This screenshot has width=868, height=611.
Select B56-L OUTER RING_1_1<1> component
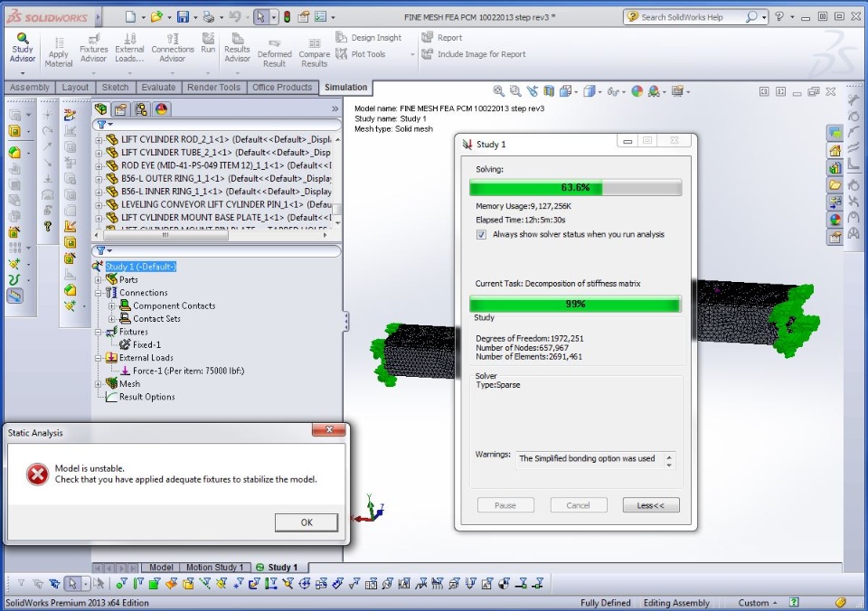(x=219, y=178)
